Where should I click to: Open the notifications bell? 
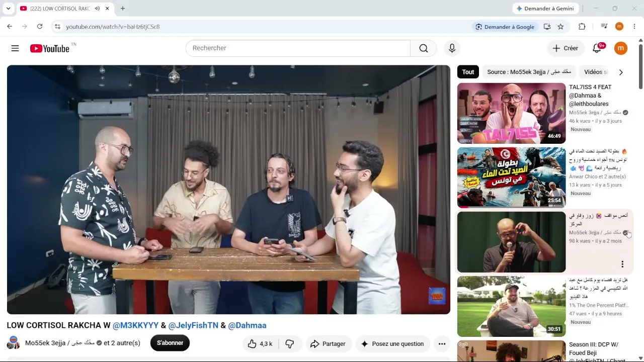(597, 48)
